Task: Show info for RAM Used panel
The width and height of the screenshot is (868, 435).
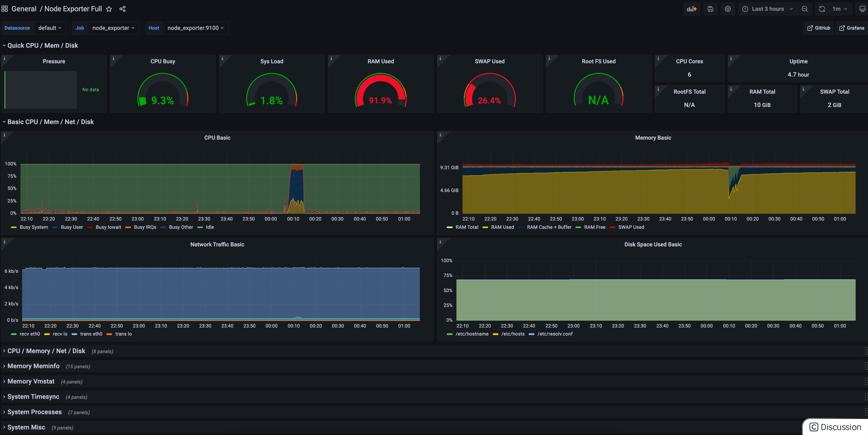Action: 331,58
